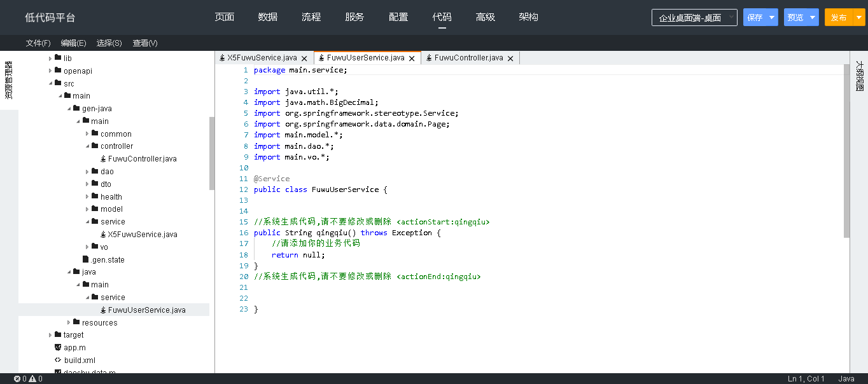The height and width of the screenshot is (384, 868).
Task: Click the target folder icon
Action: pos(58,335)
